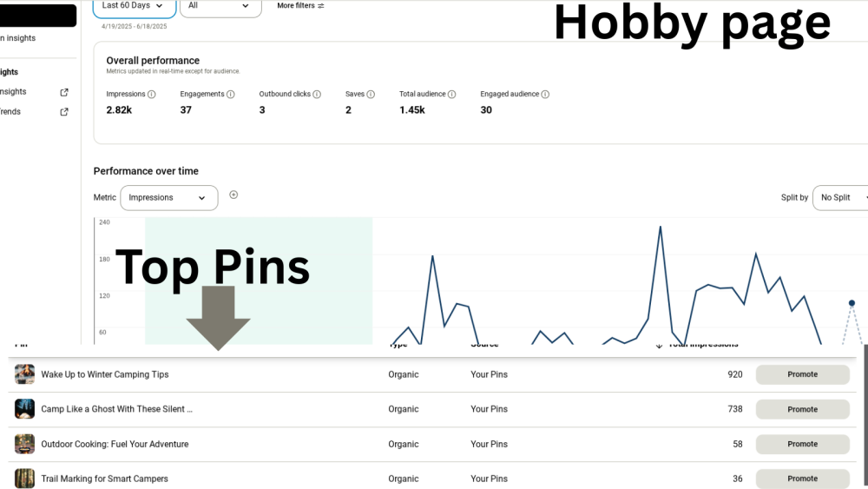Promote the Trail Marking for Smart Campers pin
Viewport: 868px width, 489px height.
tap(802, 479)
